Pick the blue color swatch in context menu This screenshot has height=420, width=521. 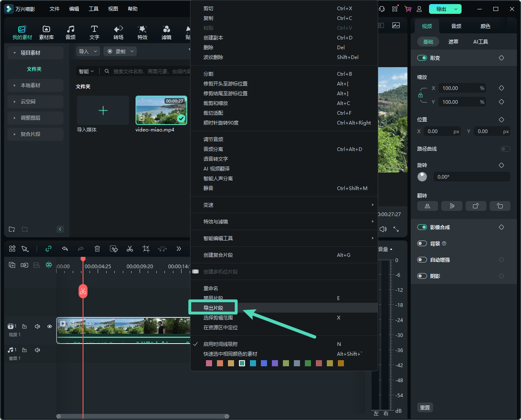(x=264, y=363)
